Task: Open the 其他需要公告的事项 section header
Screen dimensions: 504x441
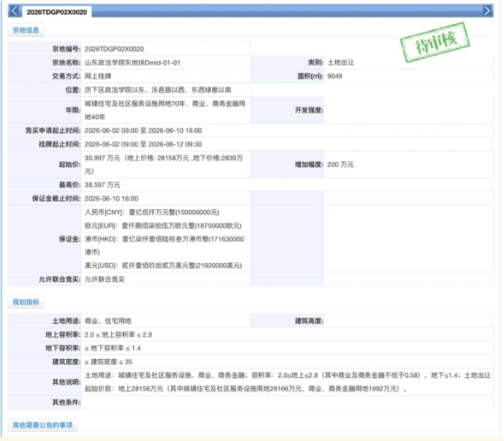Action: tap(42, 425)
